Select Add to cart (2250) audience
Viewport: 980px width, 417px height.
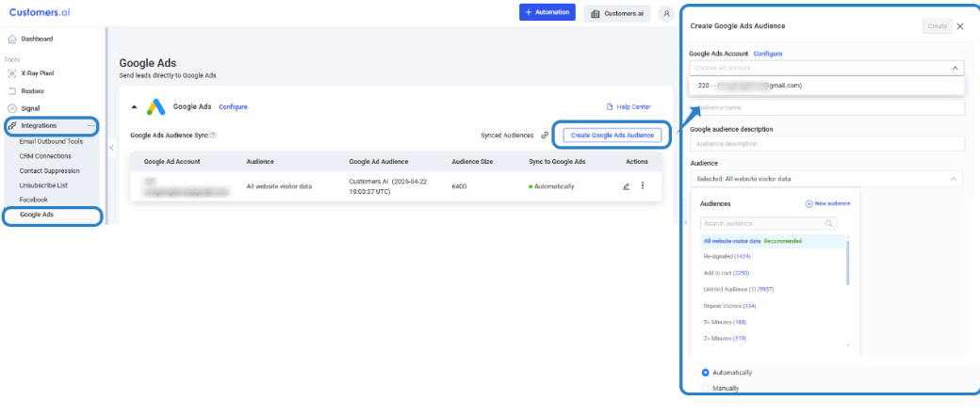pos(726,273)
